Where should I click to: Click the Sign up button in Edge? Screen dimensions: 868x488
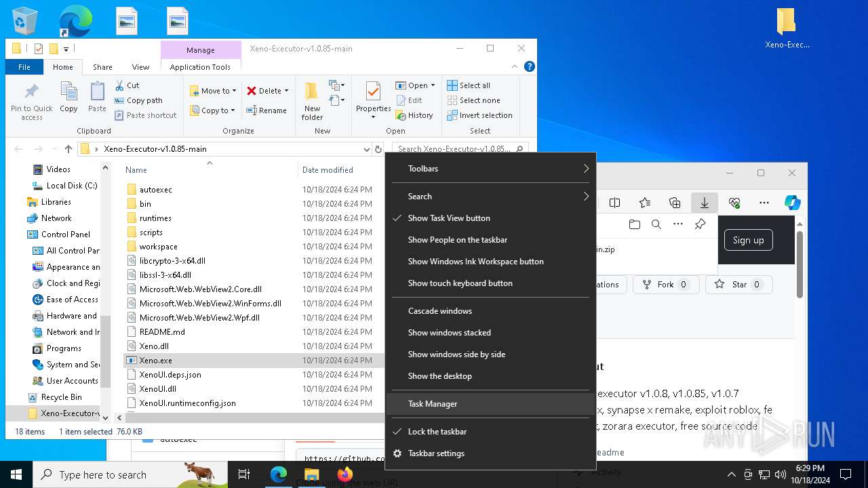(748, 240)
